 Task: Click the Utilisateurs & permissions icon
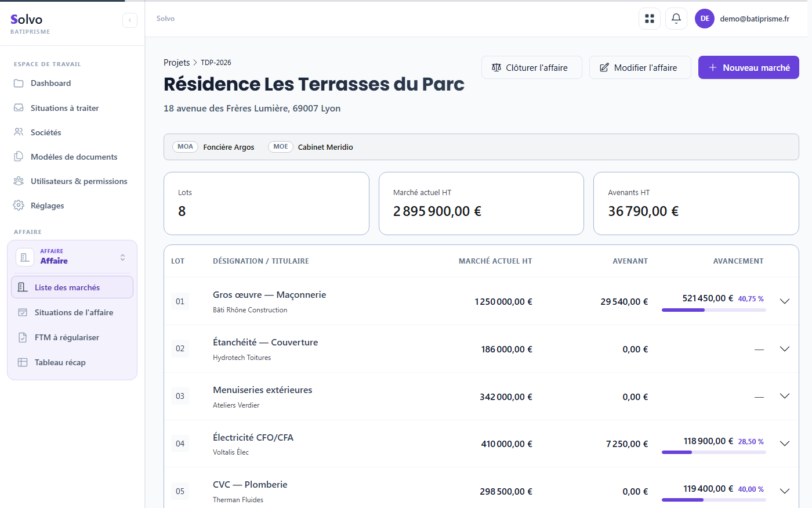point(19,181)
